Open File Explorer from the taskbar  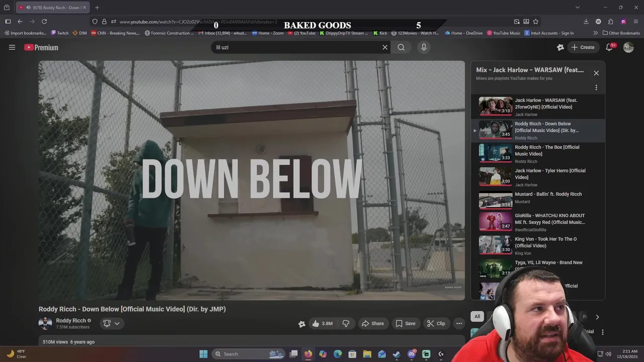click(367, 354)
